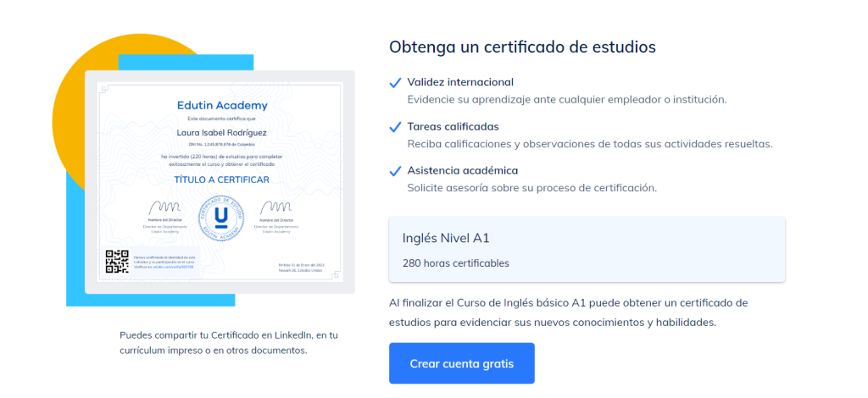Click the round Edutin seal on certificate
868x398 pixels.
[220, 217]
